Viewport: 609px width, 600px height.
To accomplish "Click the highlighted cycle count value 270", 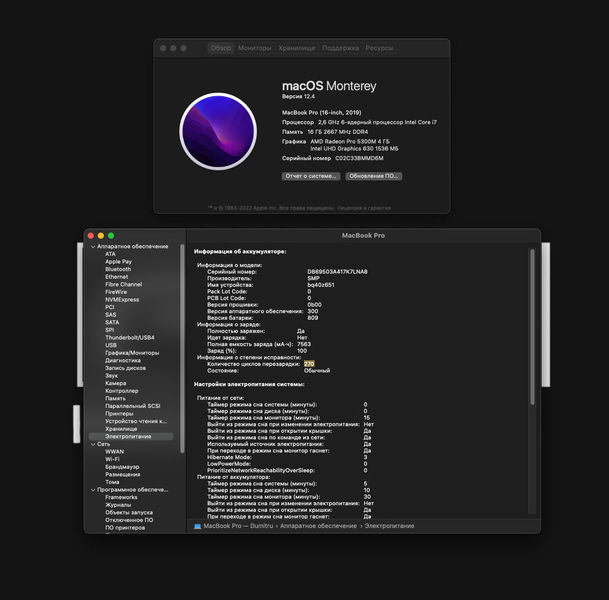I will (x=309, y=364).
